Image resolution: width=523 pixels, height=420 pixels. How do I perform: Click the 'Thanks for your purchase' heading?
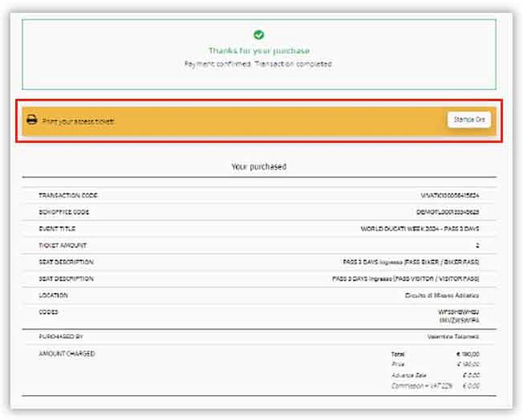[x=259, y=50]
